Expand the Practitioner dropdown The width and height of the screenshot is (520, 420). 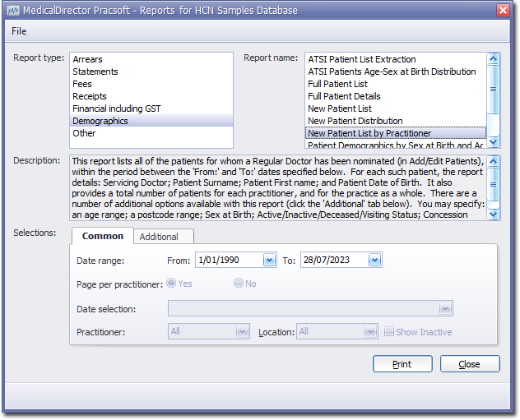pos(242,332)
